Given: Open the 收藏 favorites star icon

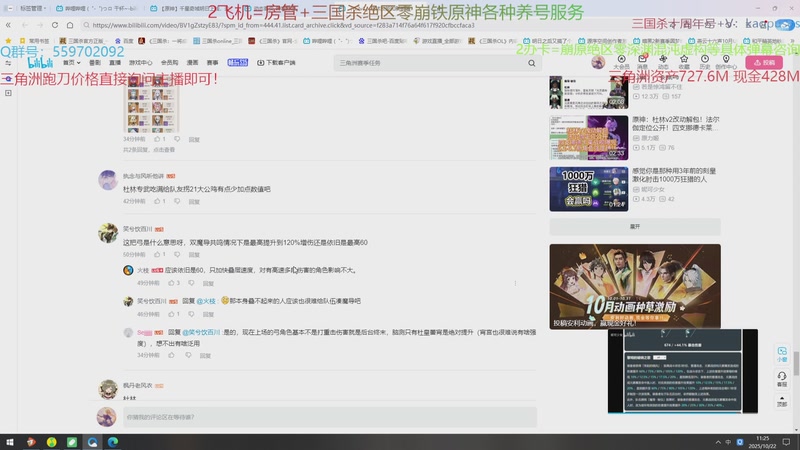Looking at the screenshot, I should (684, 62).
